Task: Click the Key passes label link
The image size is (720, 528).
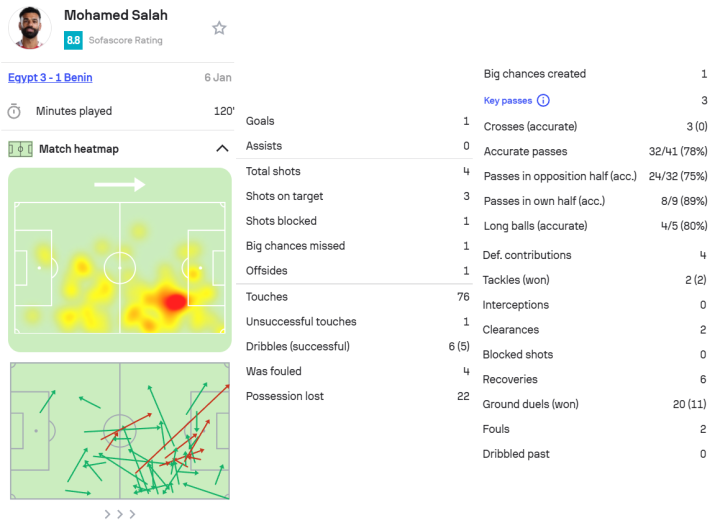Action: pos(508,101)
